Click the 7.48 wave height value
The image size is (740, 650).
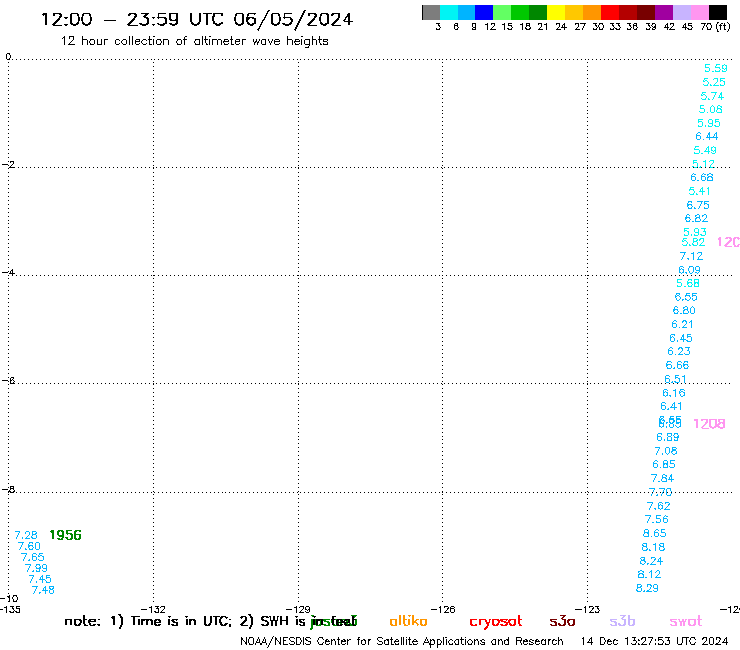43,590
